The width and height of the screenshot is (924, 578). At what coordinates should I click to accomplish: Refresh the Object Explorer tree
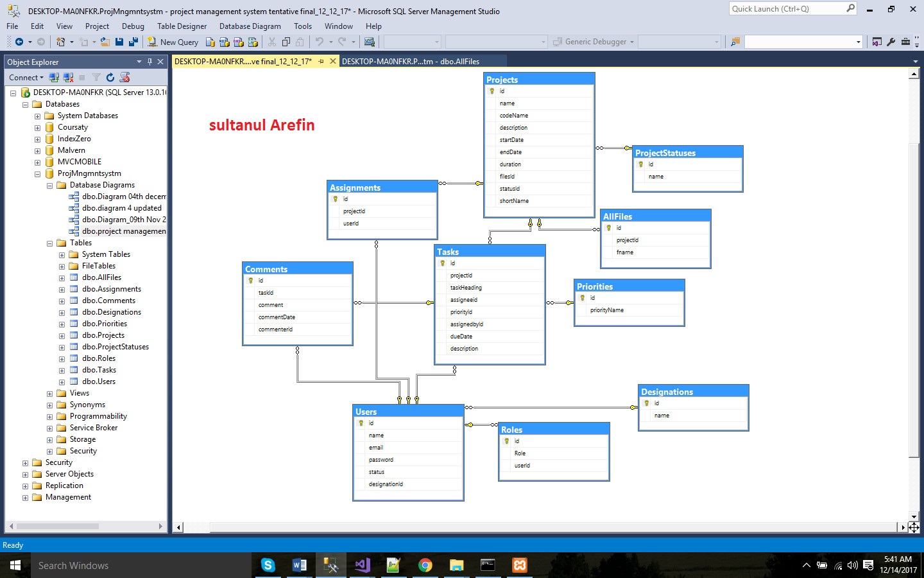pyautogui.click(x=110, y=77)
